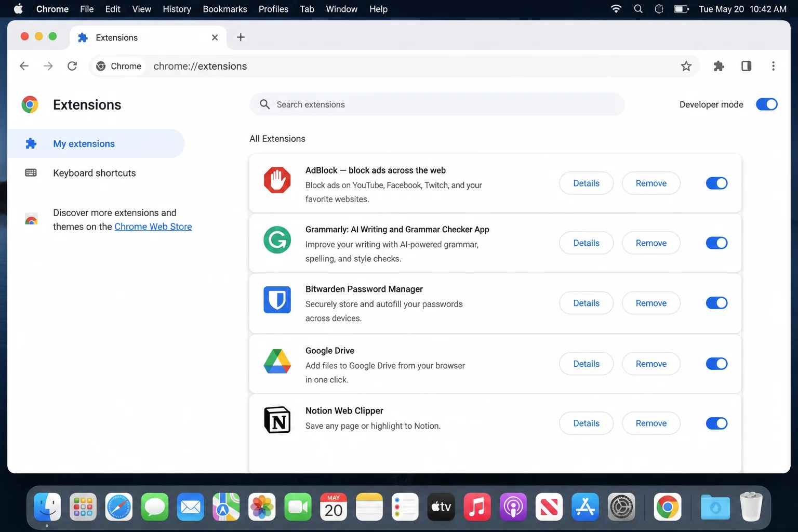Screen dimensions: 798x532
Task: Click the search magnifier in extensions search
Action: (264, 104)
